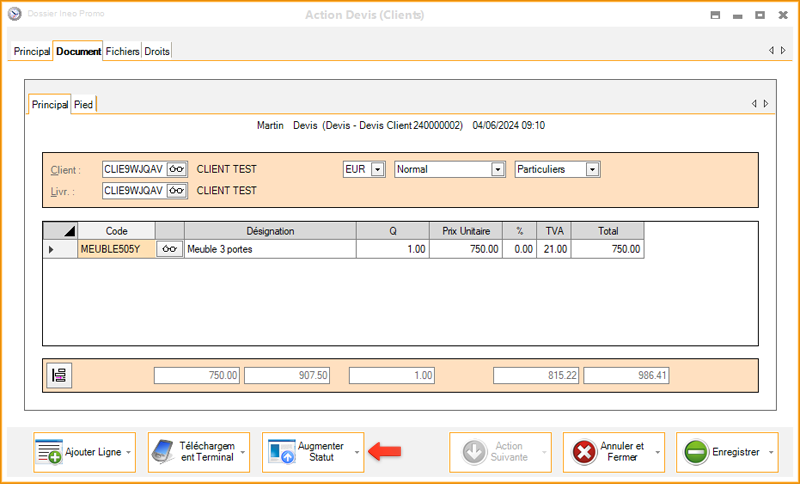Select the row marker for Meuble 3 portes

point(52,249)
